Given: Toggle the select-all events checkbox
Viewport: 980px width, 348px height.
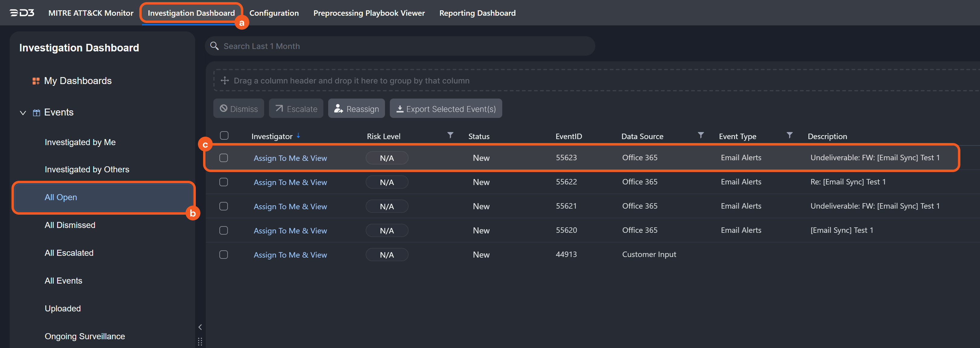Looking at the screenshot, I should (224, 135).
